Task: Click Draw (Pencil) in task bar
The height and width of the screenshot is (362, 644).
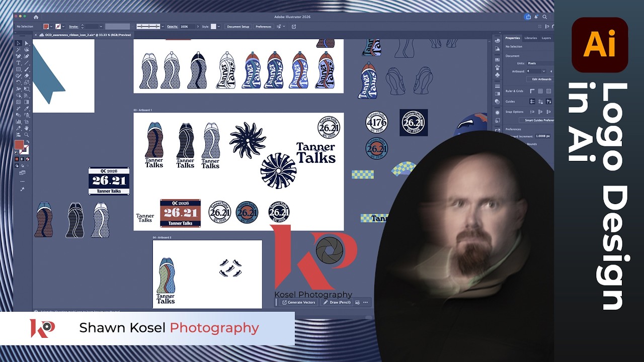Action: pyautogui.click(x=337, y=302)
